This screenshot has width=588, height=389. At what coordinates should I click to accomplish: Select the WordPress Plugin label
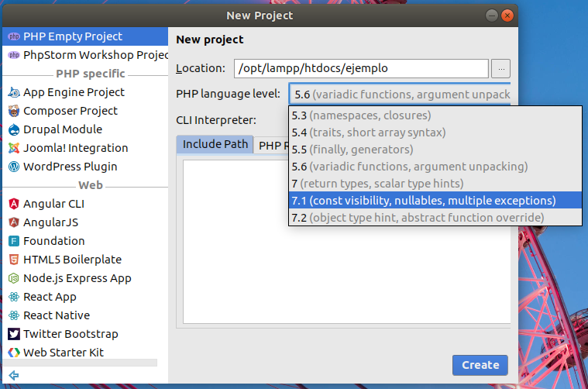pyautogui.click(x=70, y=167)
